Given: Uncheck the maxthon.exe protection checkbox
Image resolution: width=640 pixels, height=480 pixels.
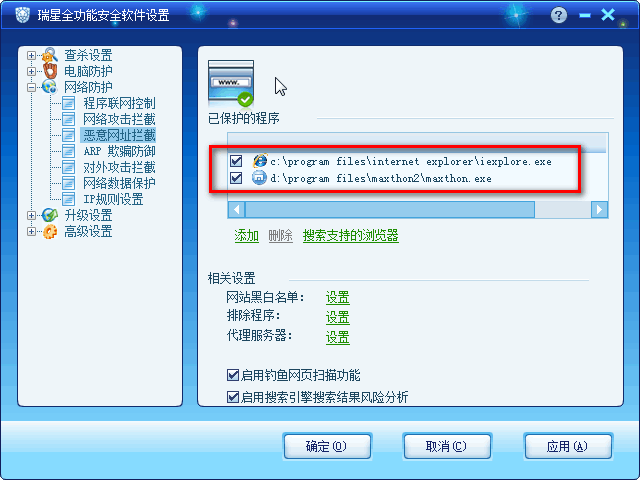Looking at the screenshot, I should [236, 178].
